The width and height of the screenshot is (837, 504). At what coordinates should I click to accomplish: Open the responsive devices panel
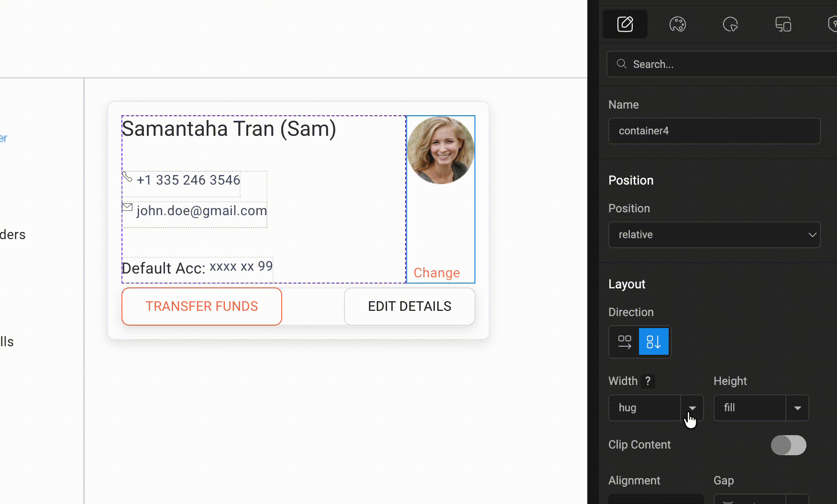[x=783, y=24]
